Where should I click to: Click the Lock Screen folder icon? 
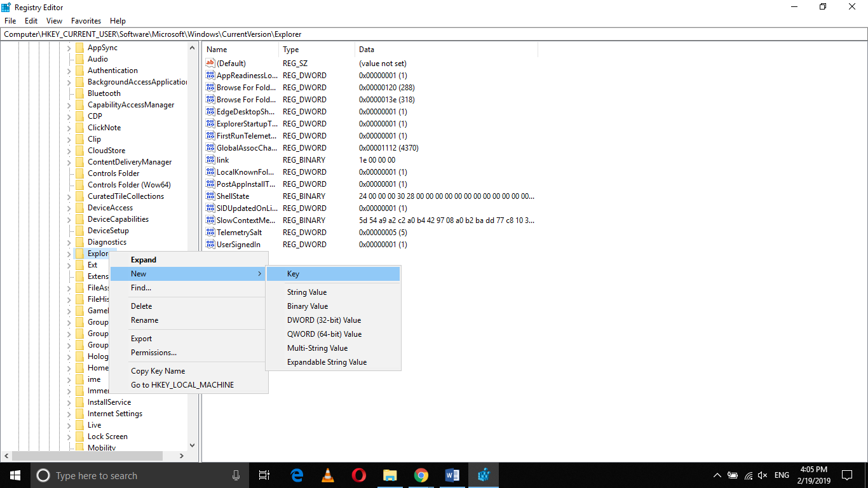click(x=79, y=437)
